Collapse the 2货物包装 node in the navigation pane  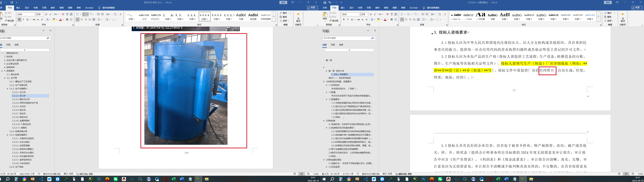click(x=324, y=121)
